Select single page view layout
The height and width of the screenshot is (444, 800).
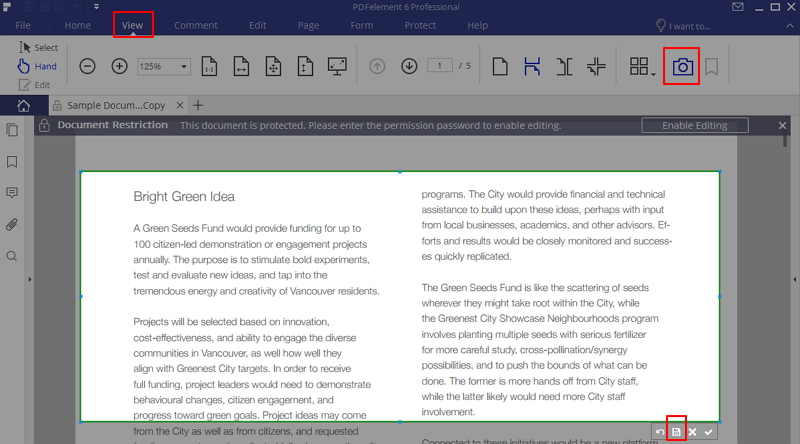[x=500, y=66]
